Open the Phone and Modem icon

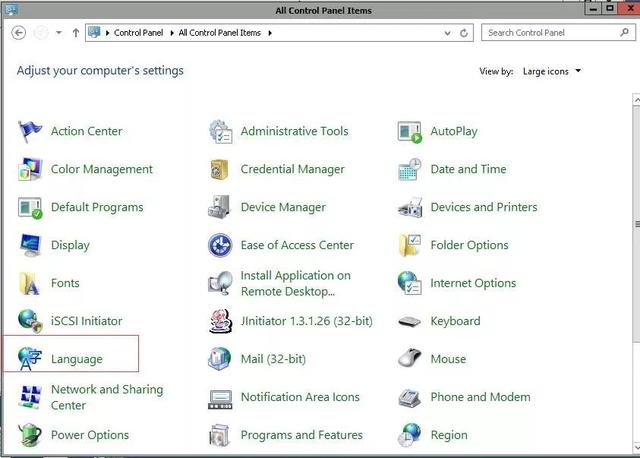[x=409, y=398]
